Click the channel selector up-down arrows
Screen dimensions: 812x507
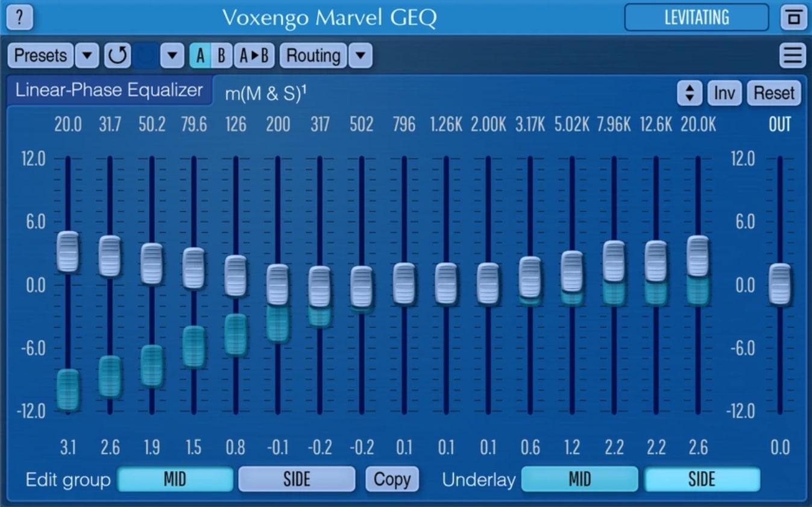coord(688,93)
